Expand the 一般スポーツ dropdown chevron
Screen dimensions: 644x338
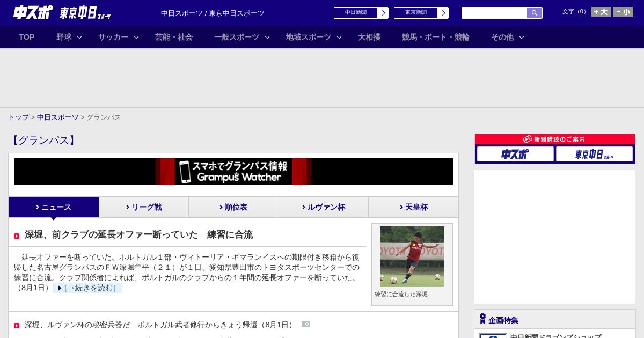click(x=267, y=37)
